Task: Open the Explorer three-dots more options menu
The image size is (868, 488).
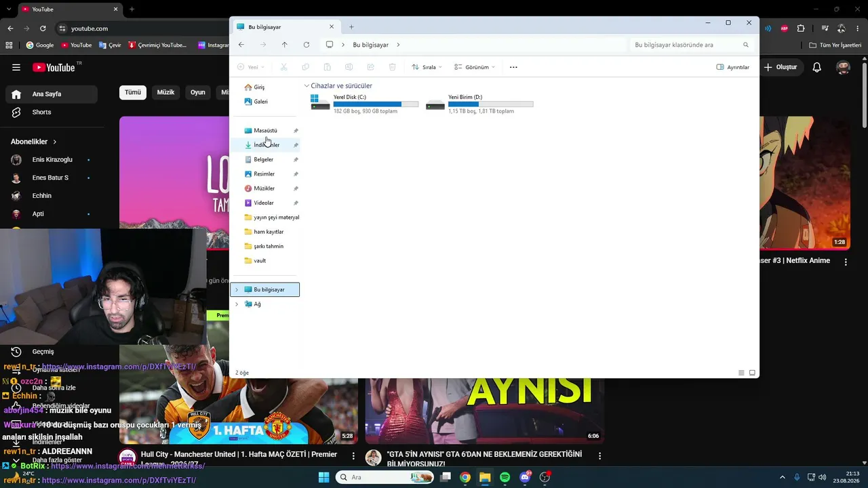Action: [x=513, y=67]
